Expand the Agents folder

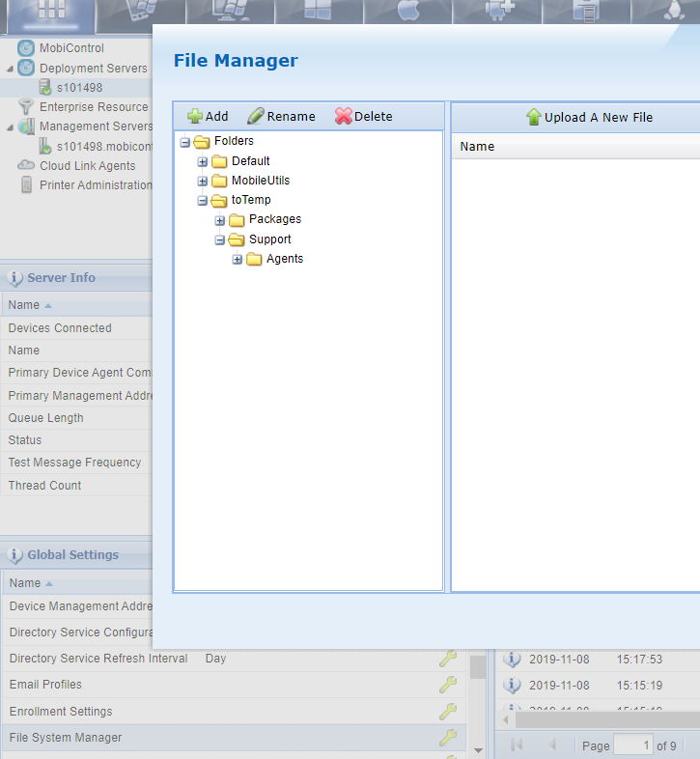pyautogui.click(x=238, y=260)
